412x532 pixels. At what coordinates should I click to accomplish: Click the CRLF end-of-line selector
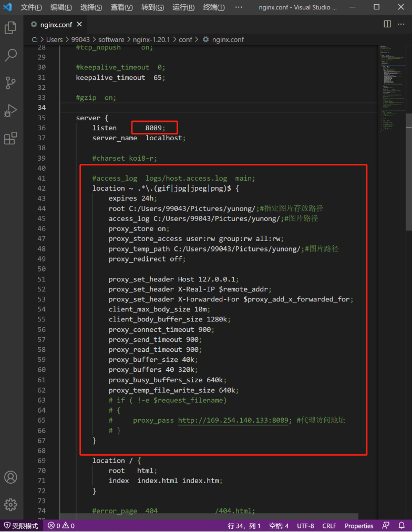coord(329,526)
